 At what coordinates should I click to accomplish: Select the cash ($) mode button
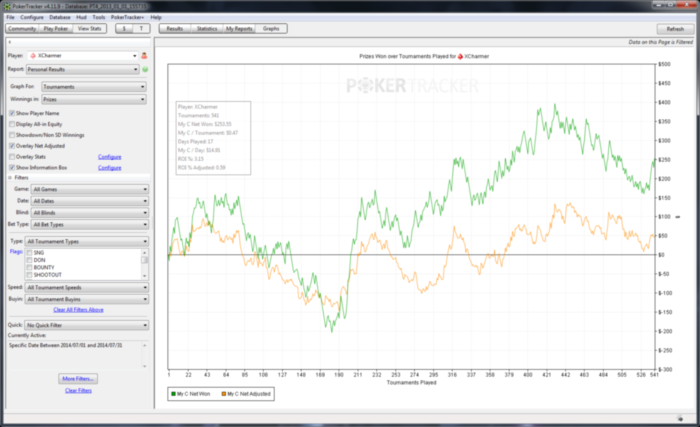tap(124, 29)
